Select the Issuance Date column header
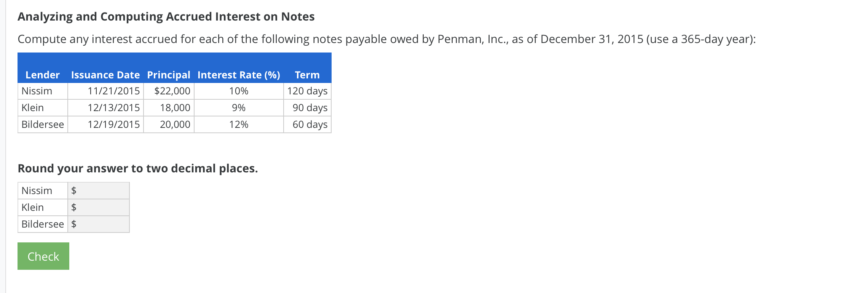Image resolution: width=868 pixels, height=293 pixels. pyautogui.click(x=105, y=75)
